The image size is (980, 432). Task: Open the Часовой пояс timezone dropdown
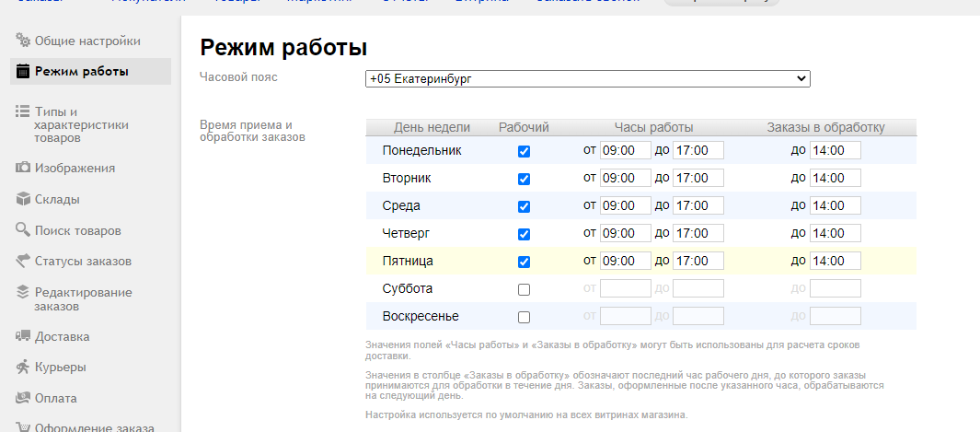587,79
